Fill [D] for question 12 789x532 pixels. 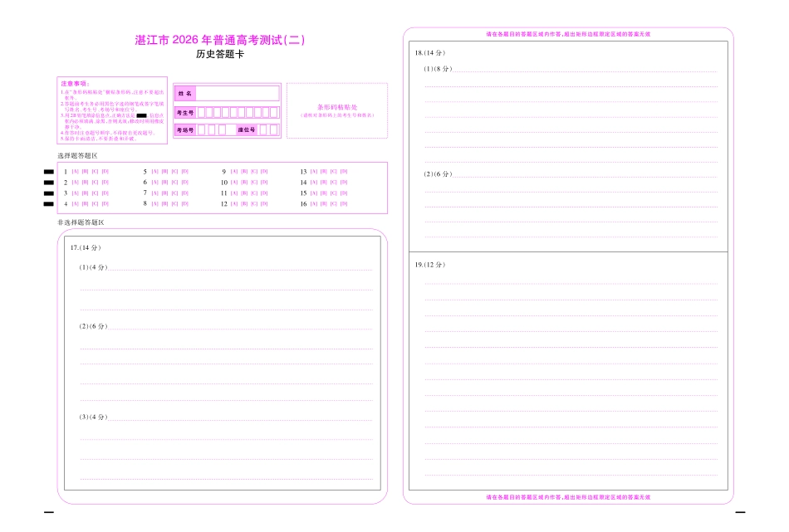[264, 203]
